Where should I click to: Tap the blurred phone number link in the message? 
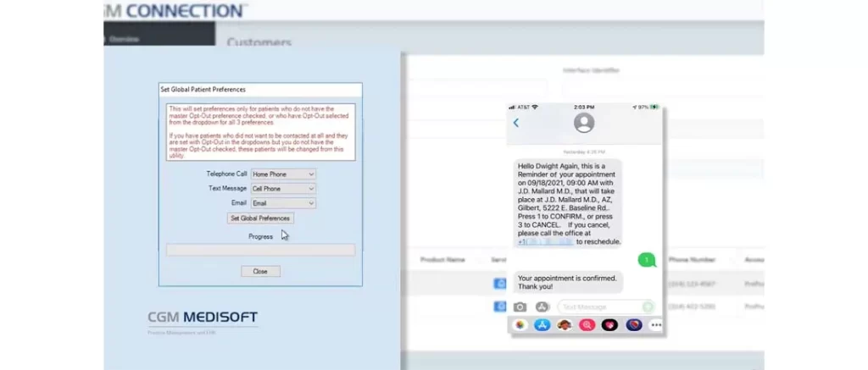pos(545,242)
